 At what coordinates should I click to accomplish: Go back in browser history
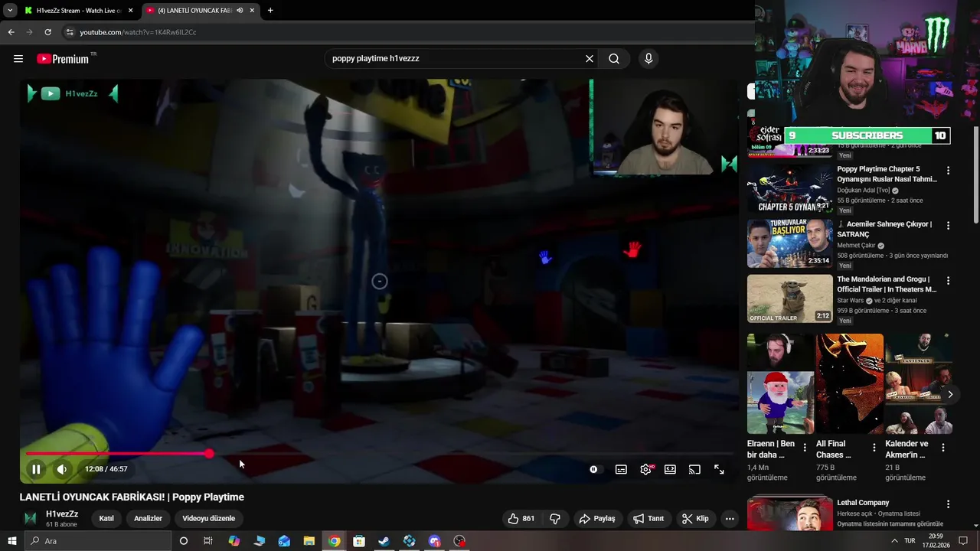point(11,32)
